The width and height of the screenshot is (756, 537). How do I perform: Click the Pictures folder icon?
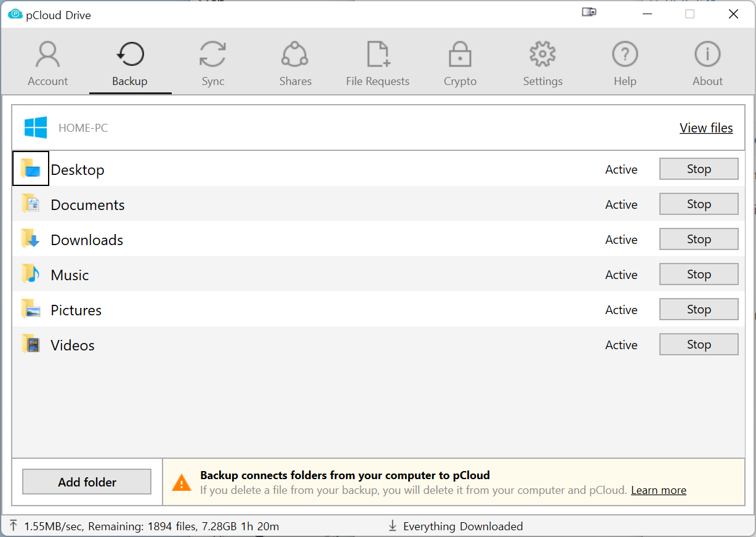(31, 309)
